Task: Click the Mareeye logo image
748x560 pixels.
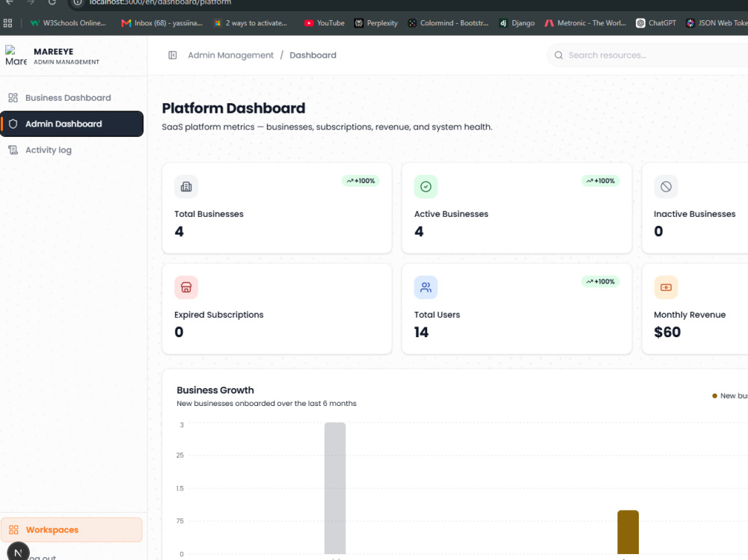Action: (16, 56)
